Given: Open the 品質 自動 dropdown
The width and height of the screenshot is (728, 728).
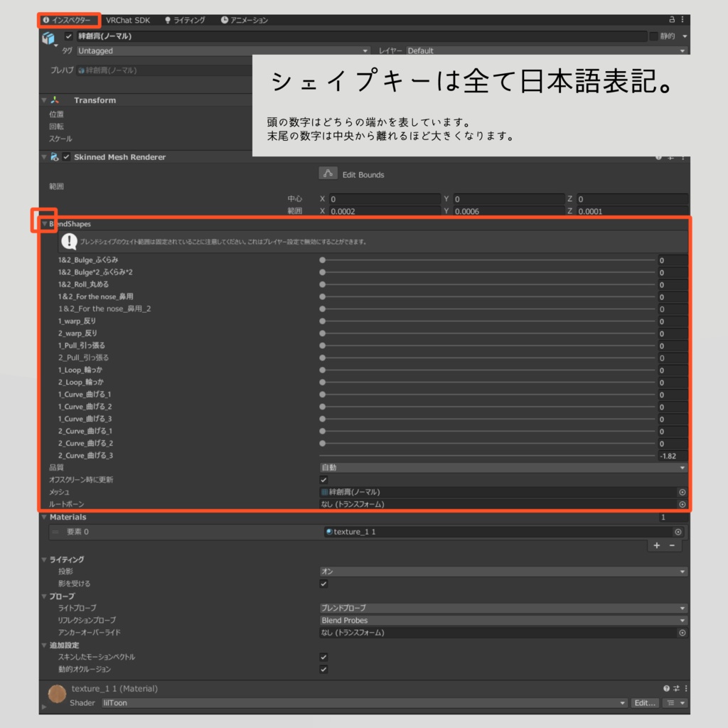Looking at the screenshot, I should click(x=503, y=468).
